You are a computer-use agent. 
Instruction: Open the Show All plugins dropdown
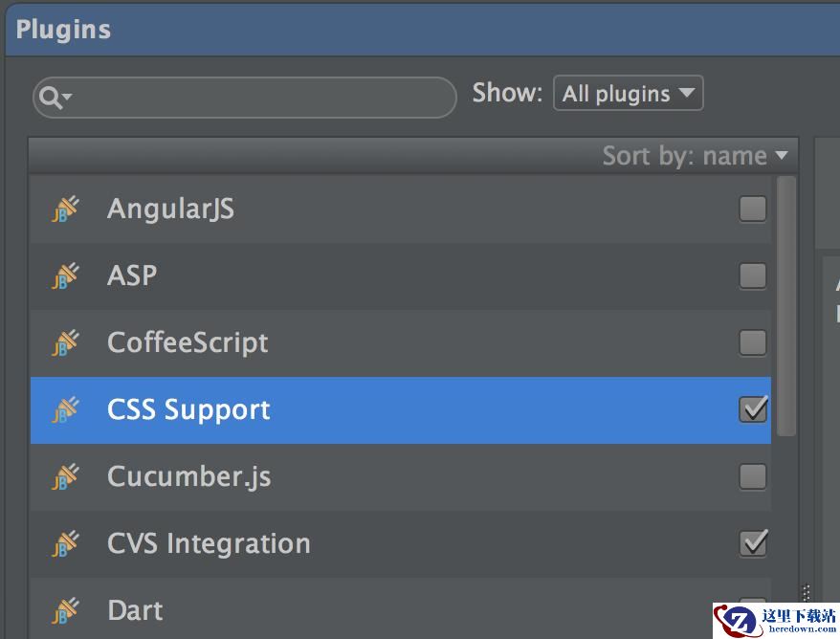[628, 93]
